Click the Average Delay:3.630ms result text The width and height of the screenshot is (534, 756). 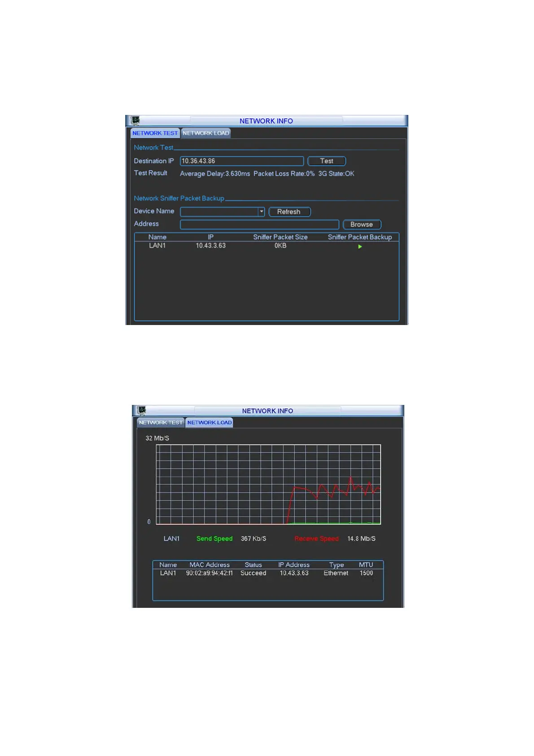(215, 174)
